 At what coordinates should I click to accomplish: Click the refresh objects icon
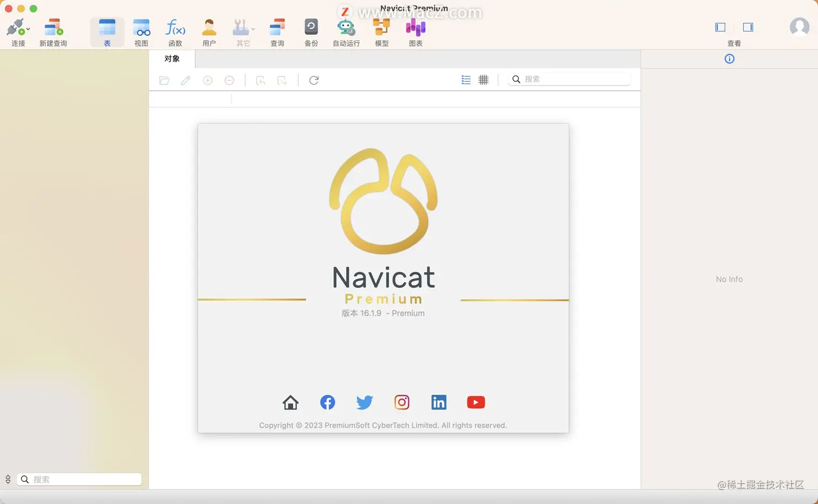pos(314,80)
